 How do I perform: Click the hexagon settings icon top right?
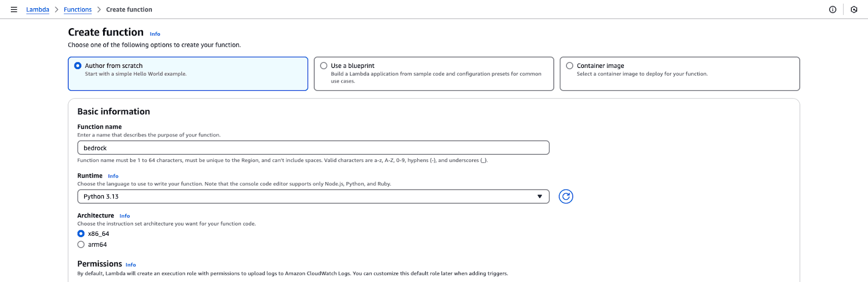pyautogui.click(x=854, y=10)
